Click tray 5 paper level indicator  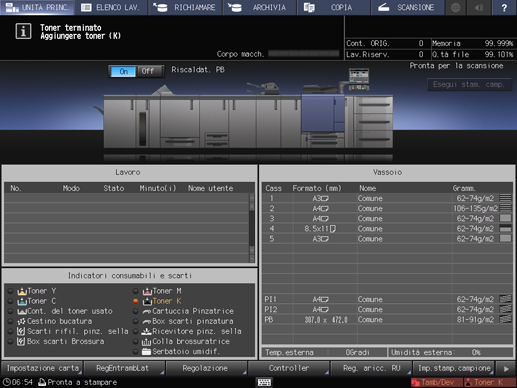(x=505, y=239)
